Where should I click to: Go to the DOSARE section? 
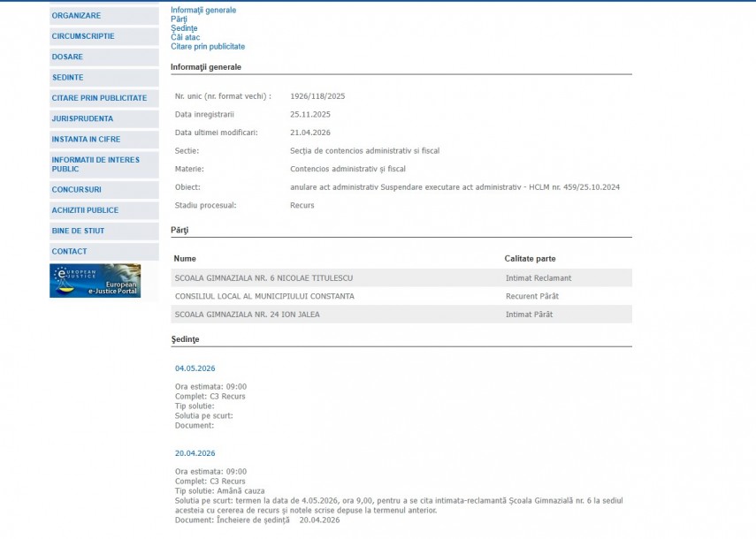tap(68, 57)
